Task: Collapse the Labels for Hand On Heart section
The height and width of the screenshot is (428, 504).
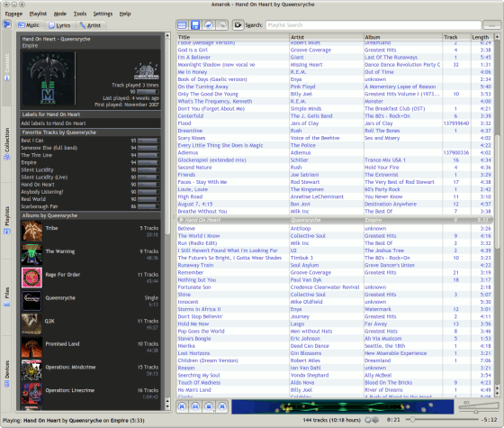Action: pos(90,114)
